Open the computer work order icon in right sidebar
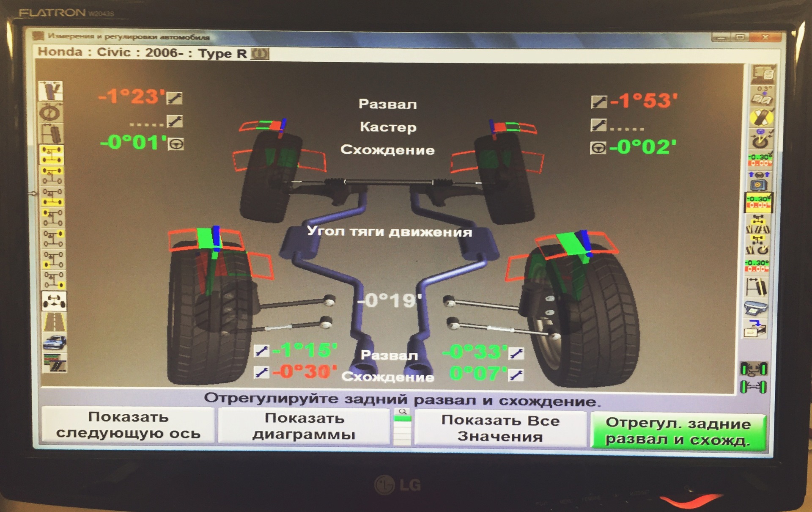 coord(764,74)
